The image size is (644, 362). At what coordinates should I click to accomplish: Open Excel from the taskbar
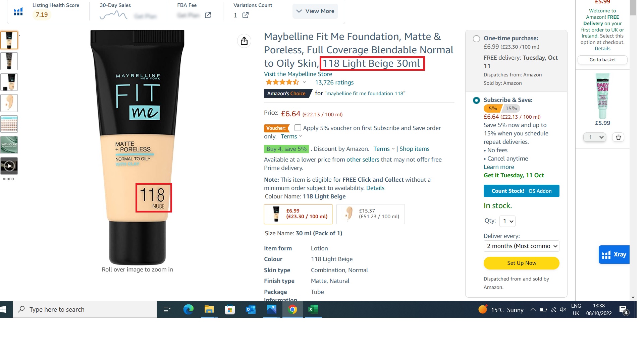[x=313, y=309]
